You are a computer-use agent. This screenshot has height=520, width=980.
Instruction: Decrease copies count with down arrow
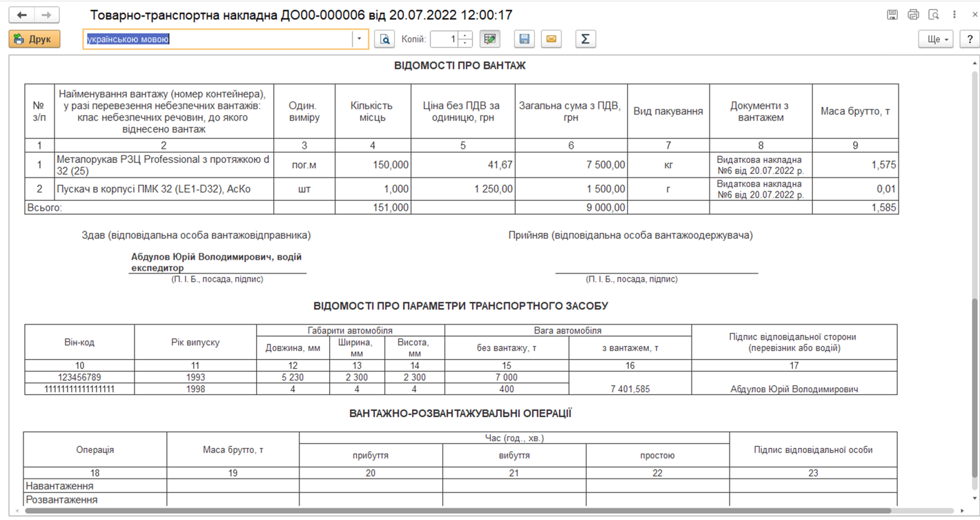coord(465,44)
